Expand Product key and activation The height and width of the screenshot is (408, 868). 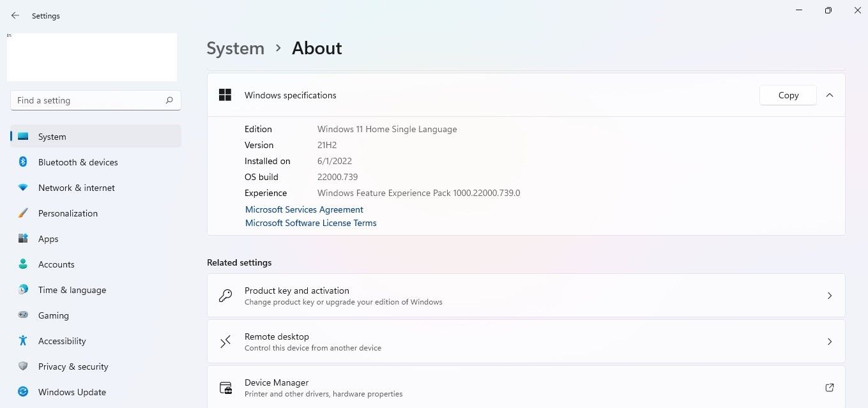click(829, 296)
